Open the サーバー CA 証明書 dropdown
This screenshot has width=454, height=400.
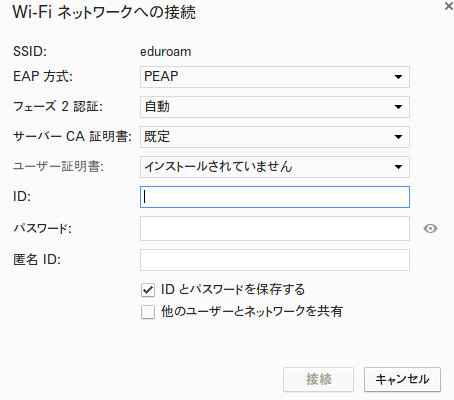tap(275, 137)
